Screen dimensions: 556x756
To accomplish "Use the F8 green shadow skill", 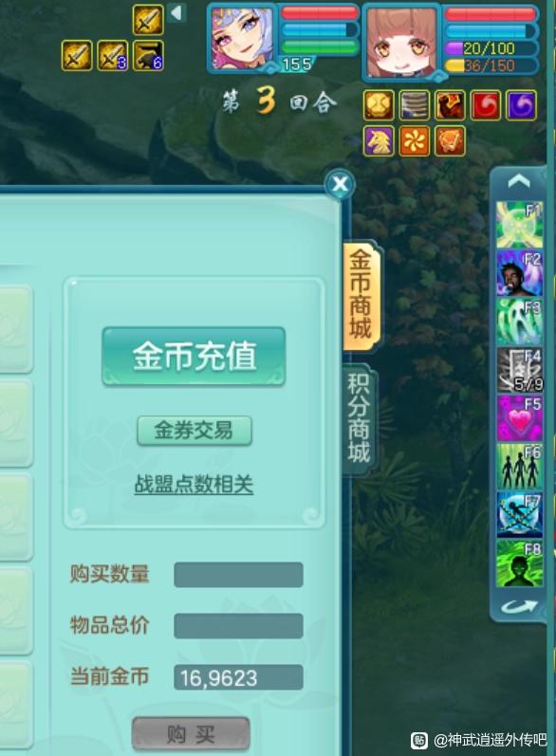I will [519, 563].
